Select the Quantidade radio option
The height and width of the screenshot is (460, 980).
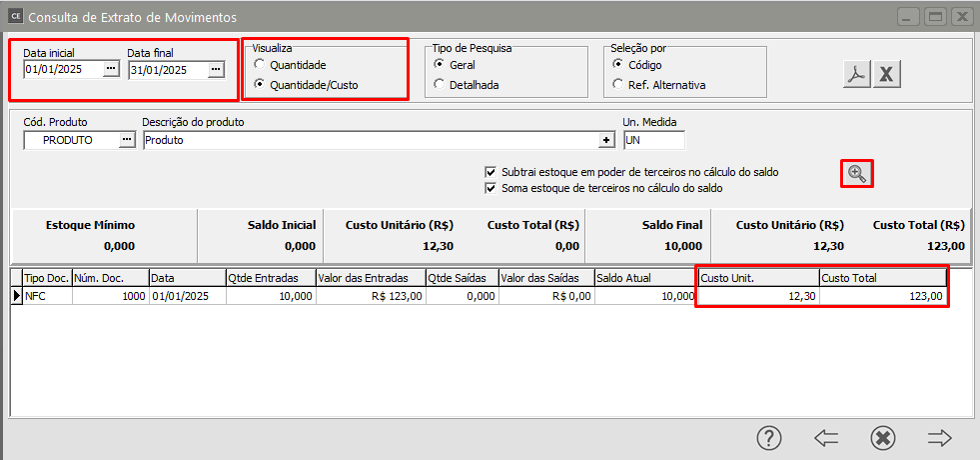pos(261,65)
